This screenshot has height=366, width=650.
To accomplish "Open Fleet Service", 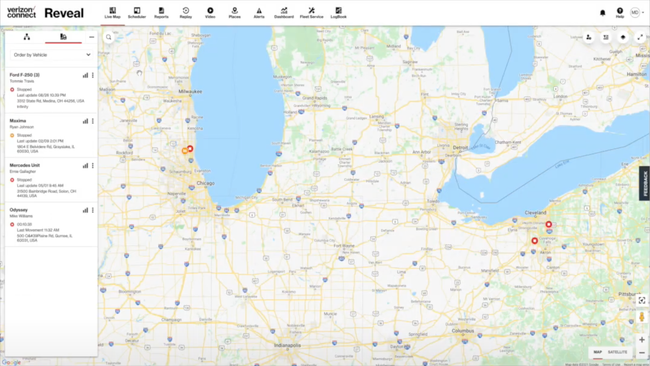I will point(312,13).
